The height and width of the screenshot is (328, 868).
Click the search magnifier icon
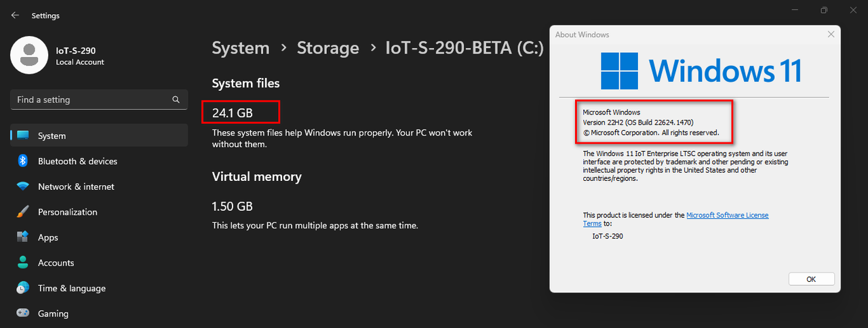176,100
